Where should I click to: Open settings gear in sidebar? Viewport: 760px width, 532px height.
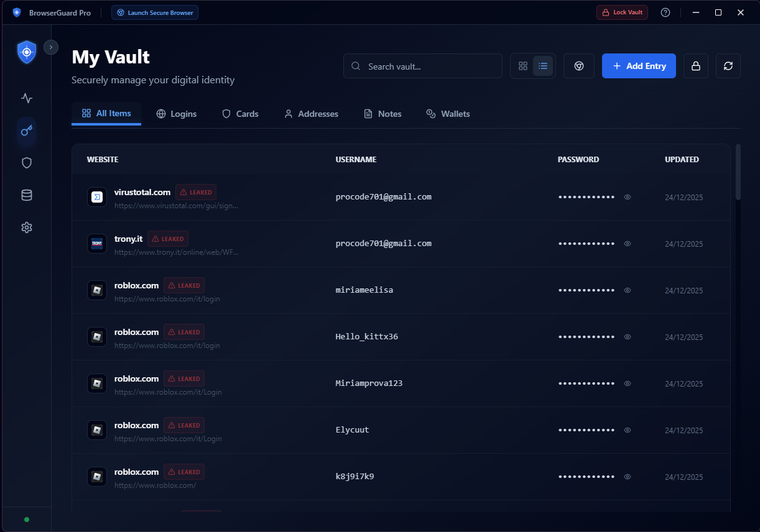point(26,227)
